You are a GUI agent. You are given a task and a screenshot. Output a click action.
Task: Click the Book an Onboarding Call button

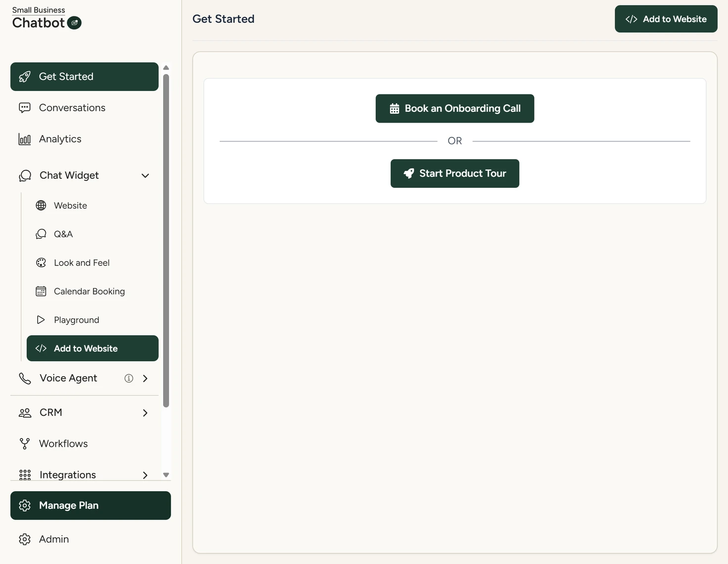[x=455, y=108]
